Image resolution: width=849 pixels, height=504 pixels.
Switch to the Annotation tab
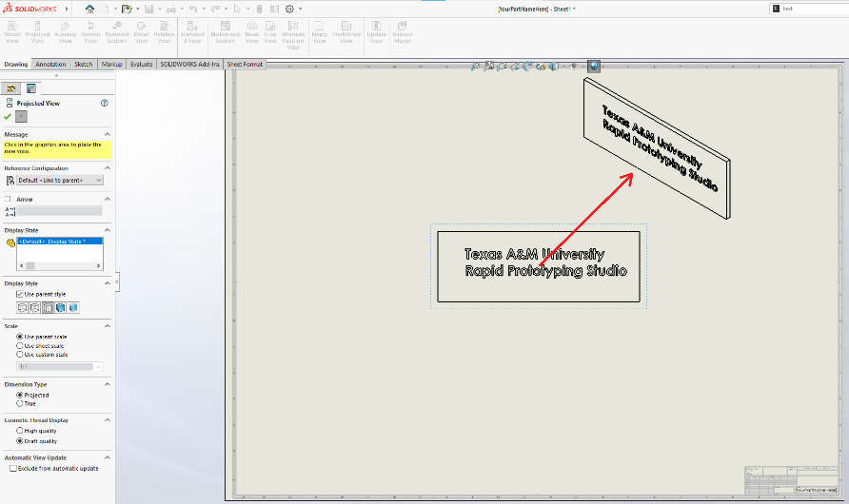tap(50, 65)
